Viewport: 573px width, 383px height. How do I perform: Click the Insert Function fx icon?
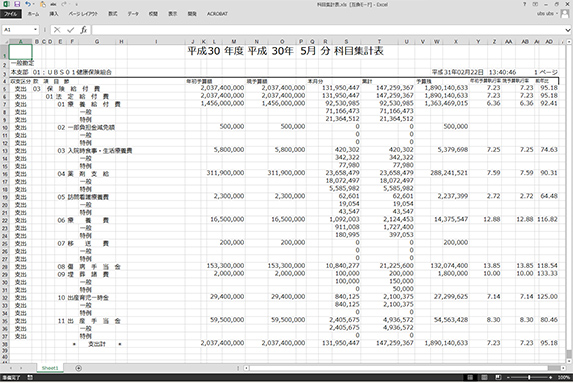pyautogui.click(x=84, y=30)
